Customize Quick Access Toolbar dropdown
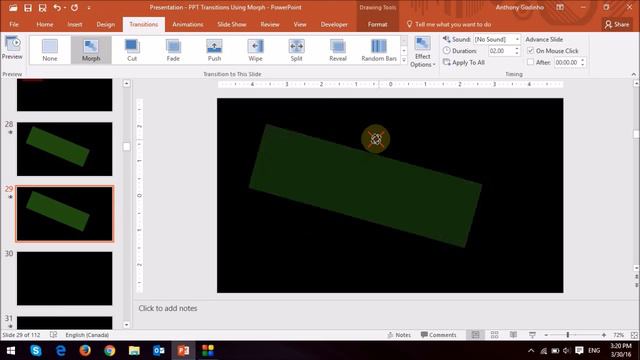This screenshot has width=640, height=360. click(x=89, y=8)
